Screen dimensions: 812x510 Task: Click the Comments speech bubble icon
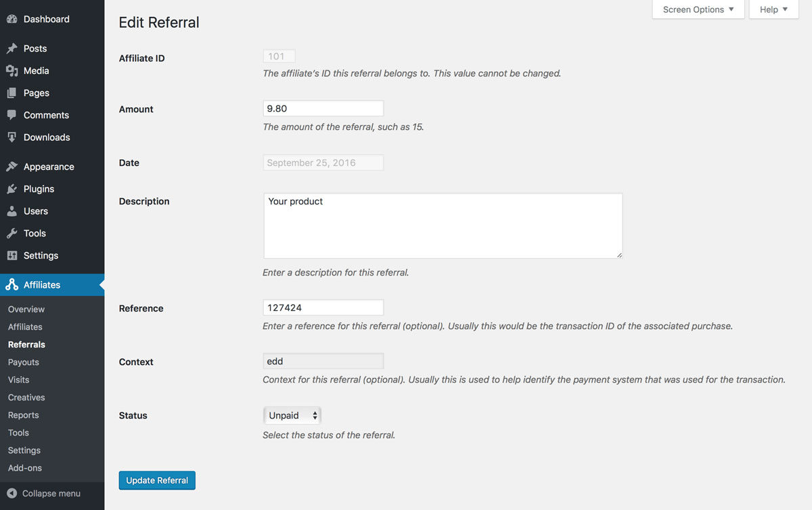coord(12,115)
